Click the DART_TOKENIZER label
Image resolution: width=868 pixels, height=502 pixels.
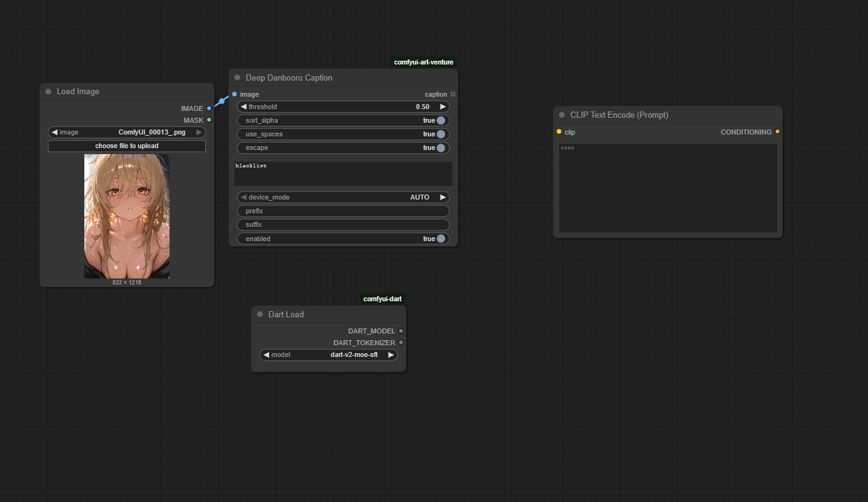(364, 343)
